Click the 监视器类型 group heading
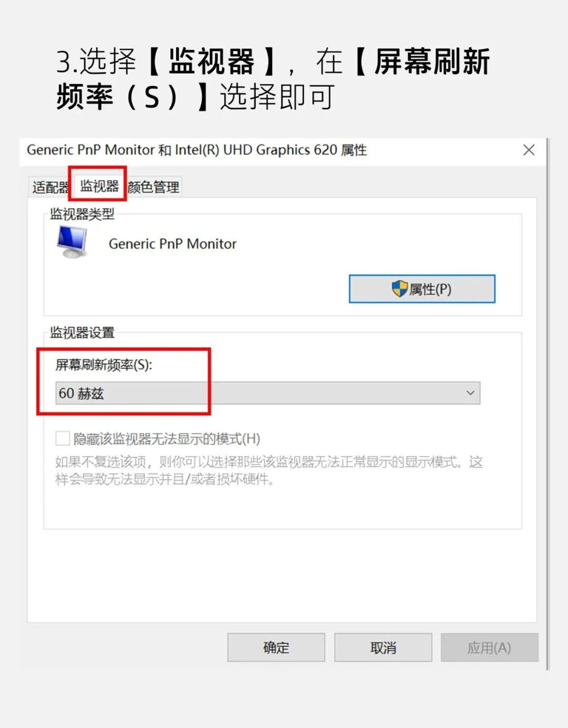Viewport: 568px width, 728px height. pyautogui.click(x=82, y=214)
